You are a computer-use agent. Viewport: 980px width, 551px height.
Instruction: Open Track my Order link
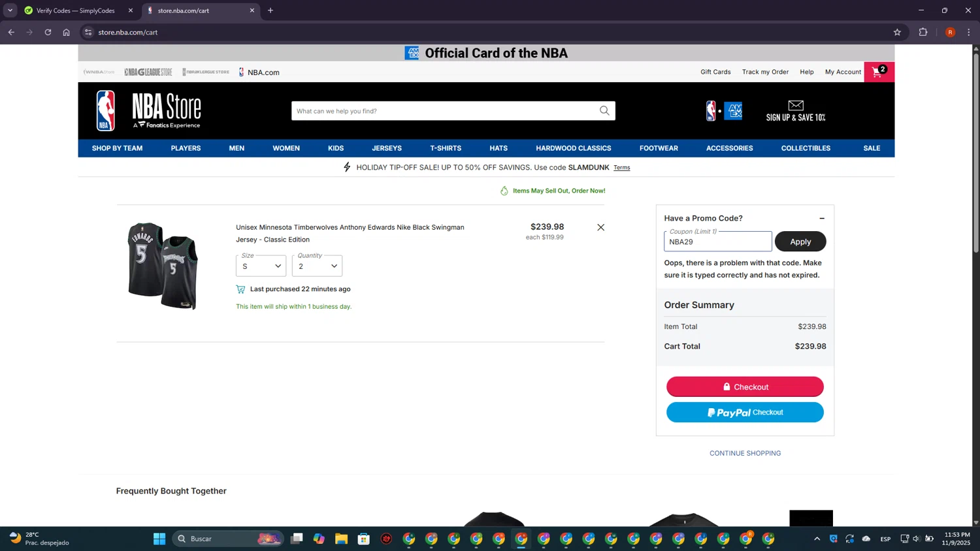coord(765,72)
